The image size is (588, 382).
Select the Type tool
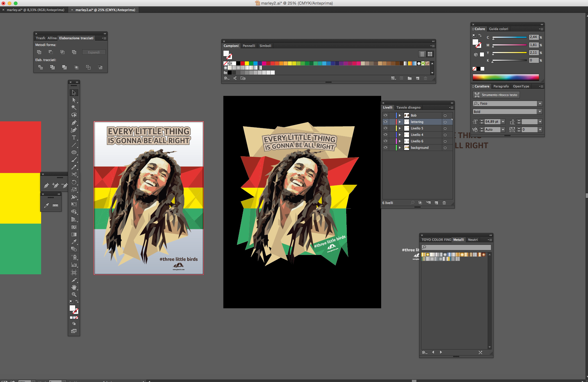74,137
